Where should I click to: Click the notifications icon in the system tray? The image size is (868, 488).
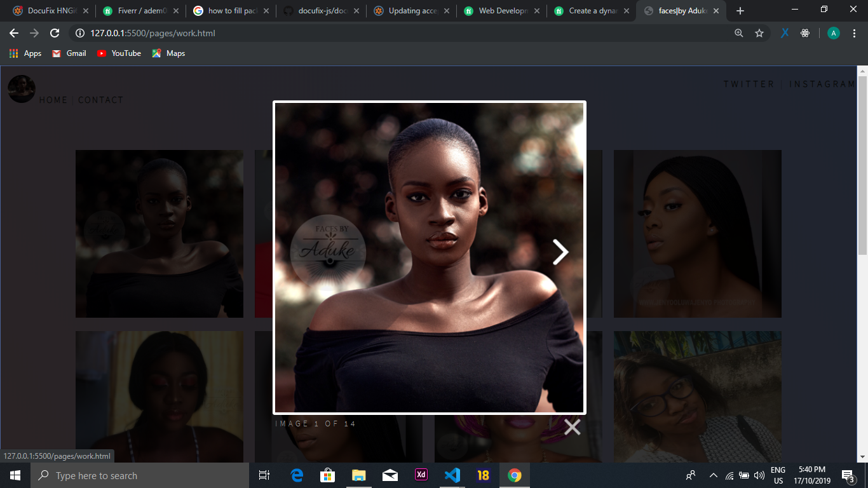pyautogui.click(x=846, y=475)
